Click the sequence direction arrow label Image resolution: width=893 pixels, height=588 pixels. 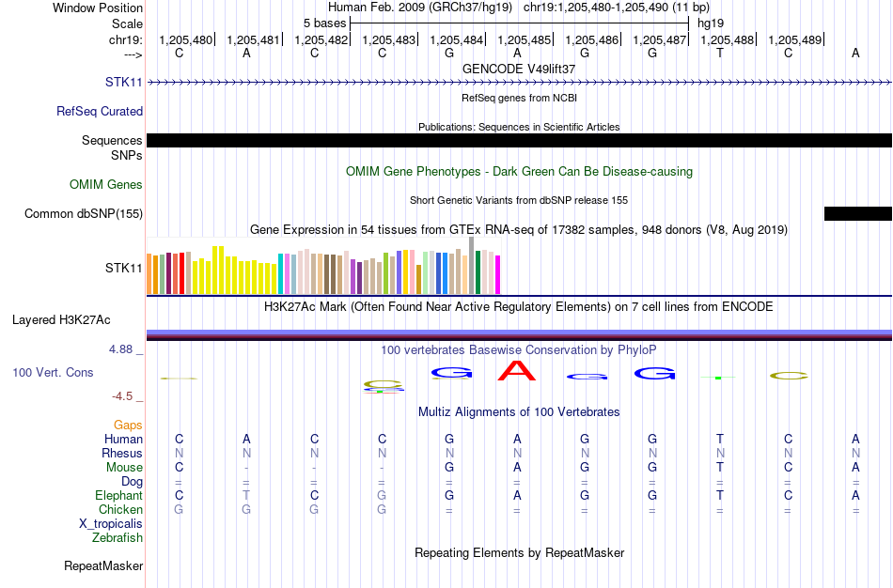pyautogui.click(x=133, y=54)
